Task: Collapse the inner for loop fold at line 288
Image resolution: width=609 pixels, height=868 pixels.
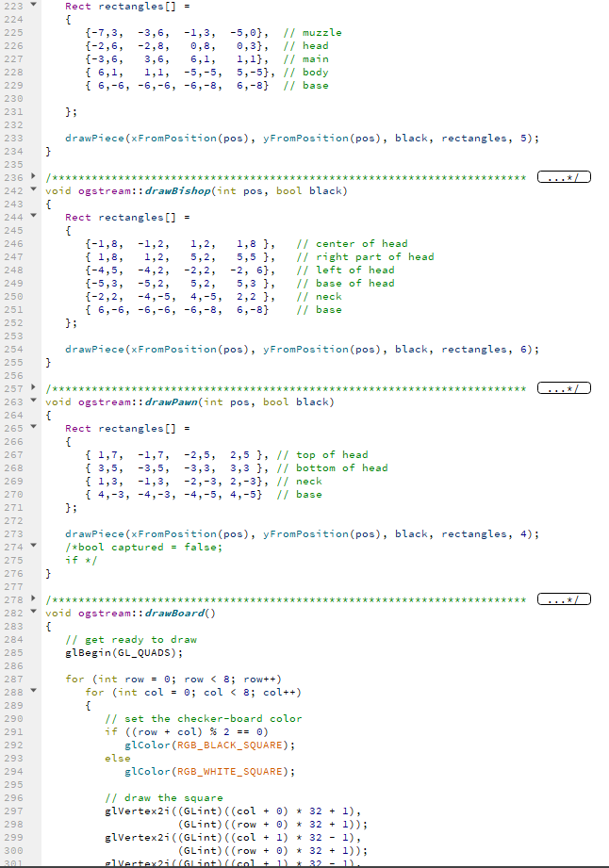Action: 33,691
